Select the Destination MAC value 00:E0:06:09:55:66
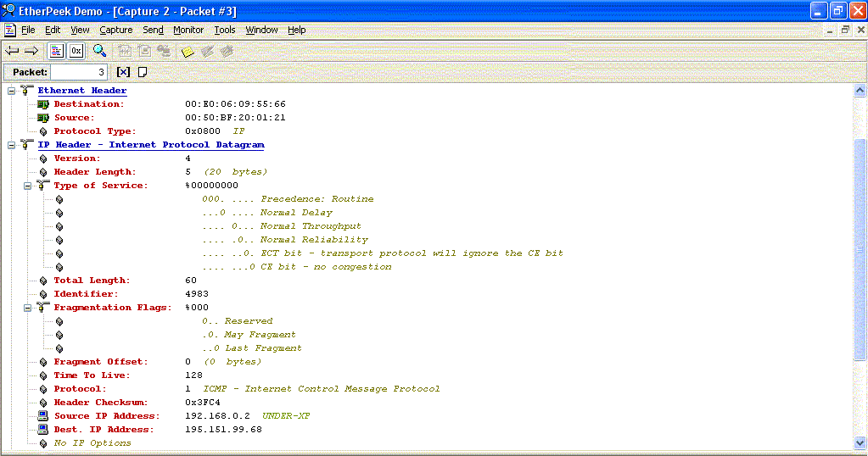 coord(235,104)
